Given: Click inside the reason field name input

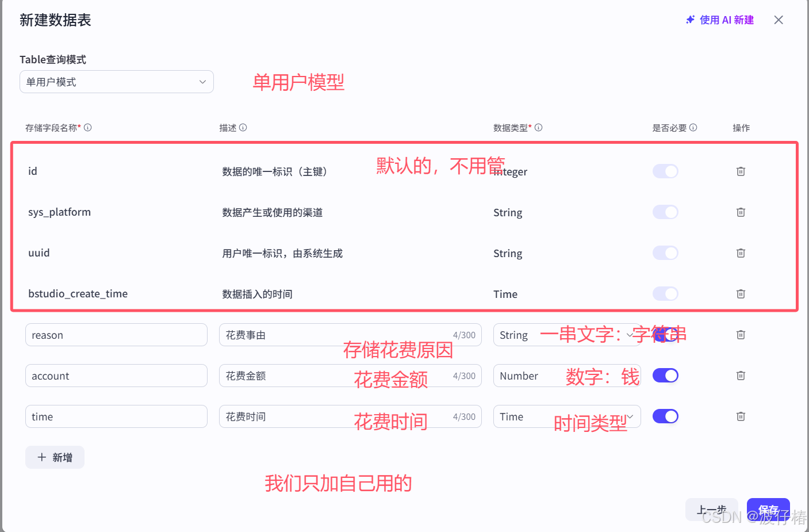Looking at the screenshot, I should pyautogui.click(x=116, y=334).
